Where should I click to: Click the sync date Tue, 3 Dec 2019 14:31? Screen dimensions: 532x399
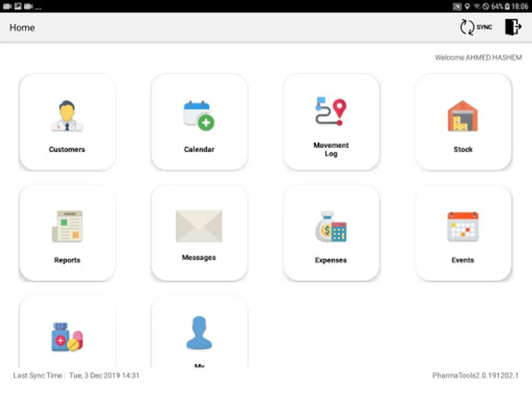pos(104,376)
